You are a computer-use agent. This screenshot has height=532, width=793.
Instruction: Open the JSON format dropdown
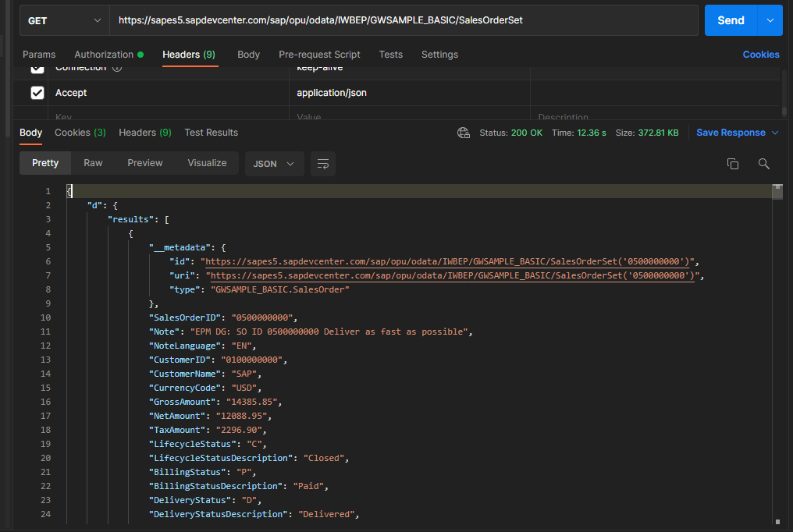(274, 164)
